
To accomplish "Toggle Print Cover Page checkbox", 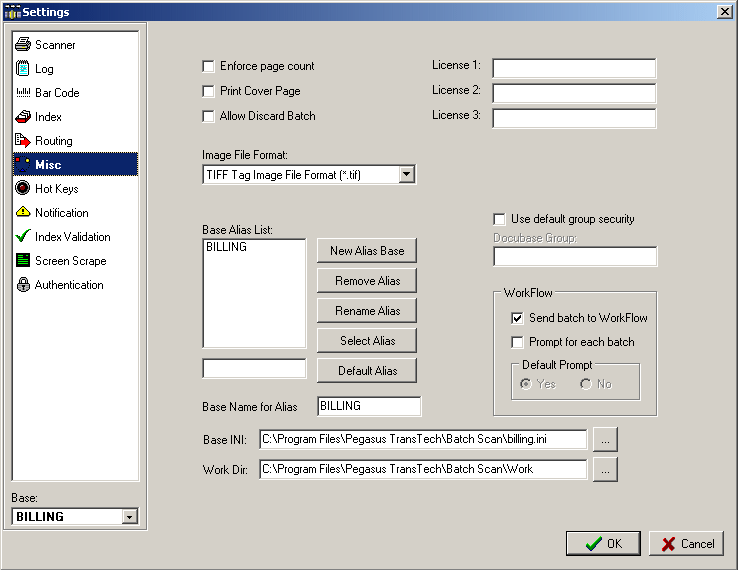I will pyautogui.click(x=208, y=91).
